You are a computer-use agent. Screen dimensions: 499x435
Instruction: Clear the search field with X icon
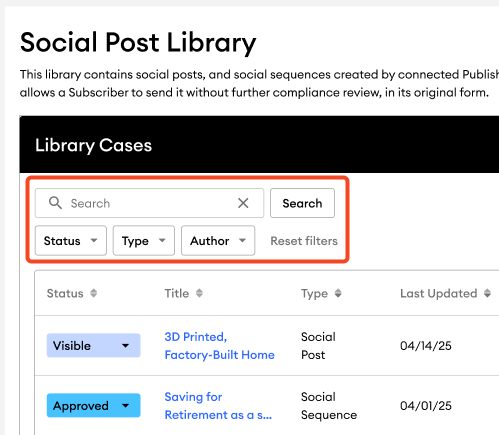pos(243,203)
